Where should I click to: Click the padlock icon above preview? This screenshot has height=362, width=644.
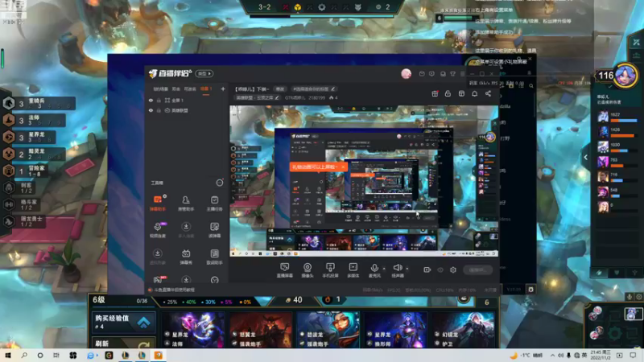[x=448, y=93]
